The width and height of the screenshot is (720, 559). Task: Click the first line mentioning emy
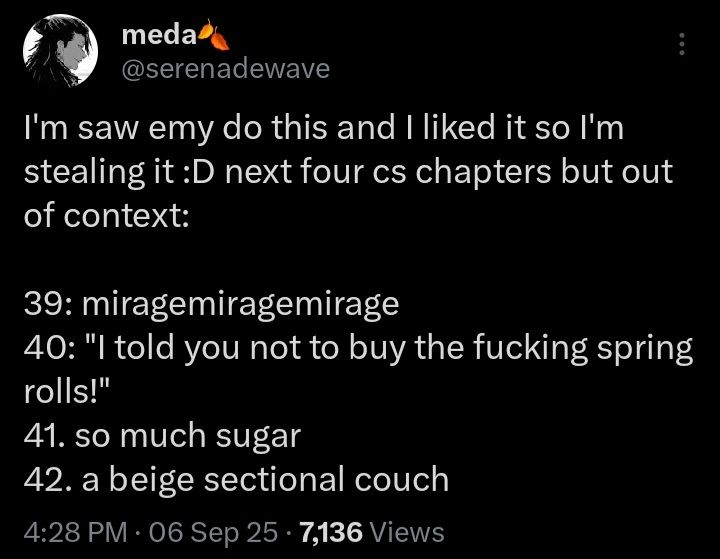[324, 128]
